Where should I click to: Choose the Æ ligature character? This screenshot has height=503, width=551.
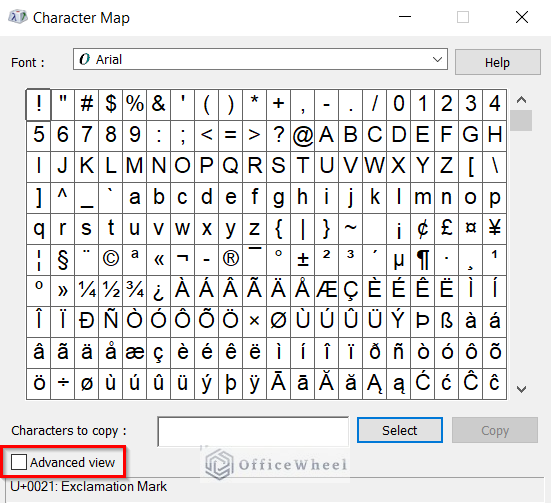326,291
